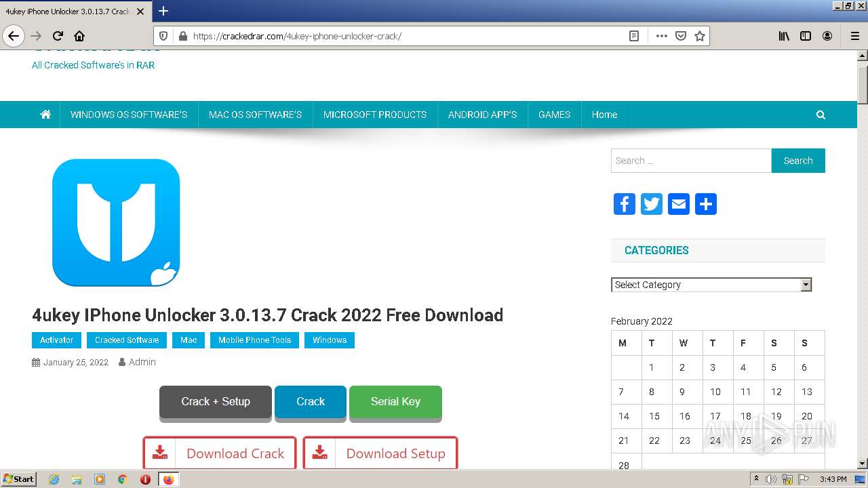Screen dimensions: 868x488
Task: View site padlock security info
Action: click(182, 36)
